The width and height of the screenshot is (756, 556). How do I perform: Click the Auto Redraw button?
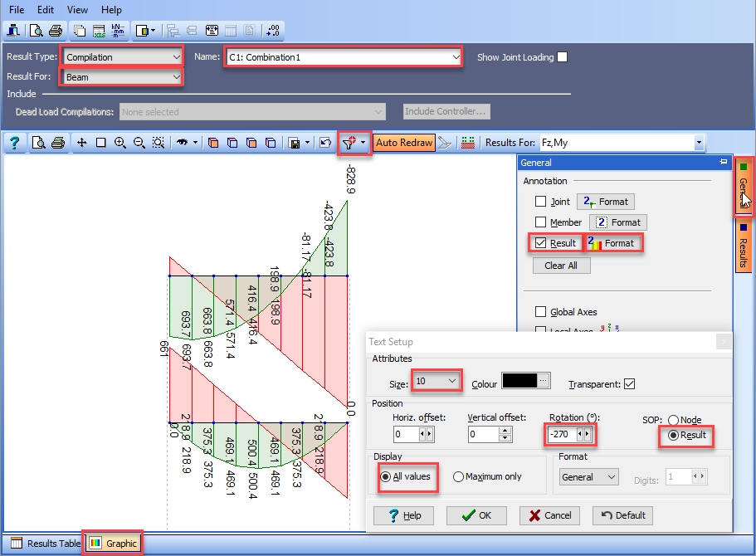(x=404, y=143)
